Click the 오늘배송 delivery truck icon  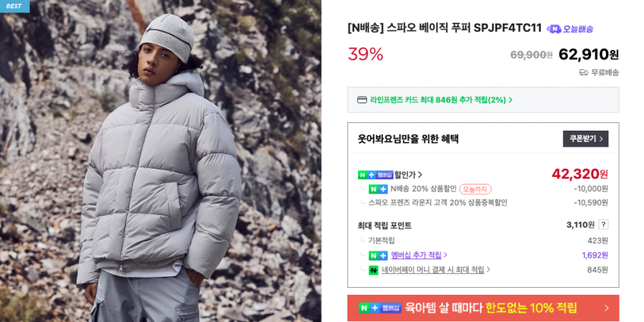(x=554, y=29)
